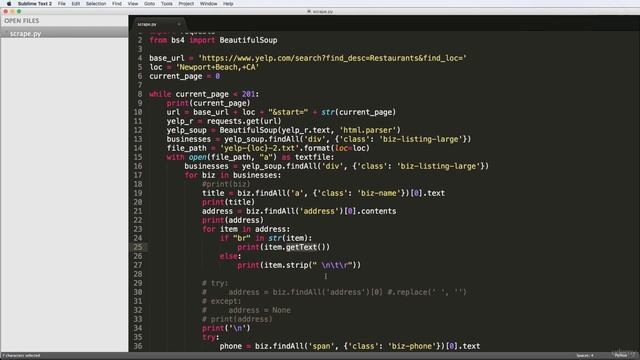Click 'yelp-{loc}-2.txt' string on line 14
This screenshot has height=360, width=640.
pos(260,148)
